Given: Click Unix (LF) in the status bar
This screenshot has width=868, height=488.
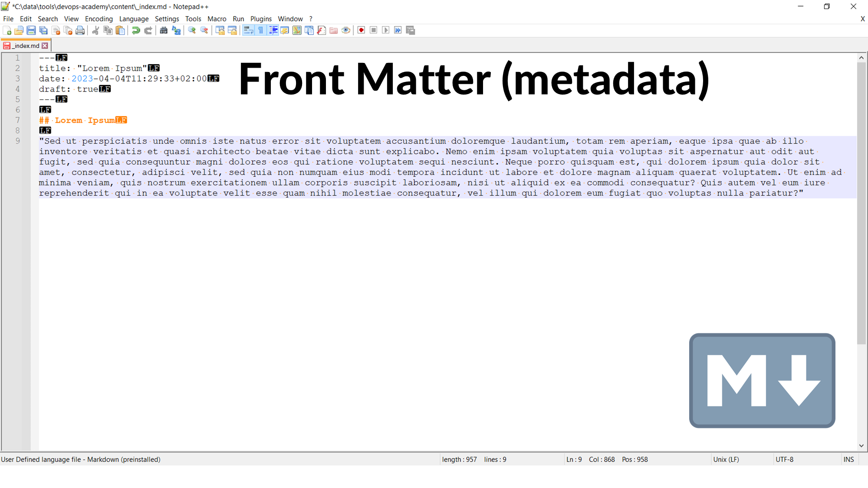Looking at the screenshot, I should click(726, 459).
